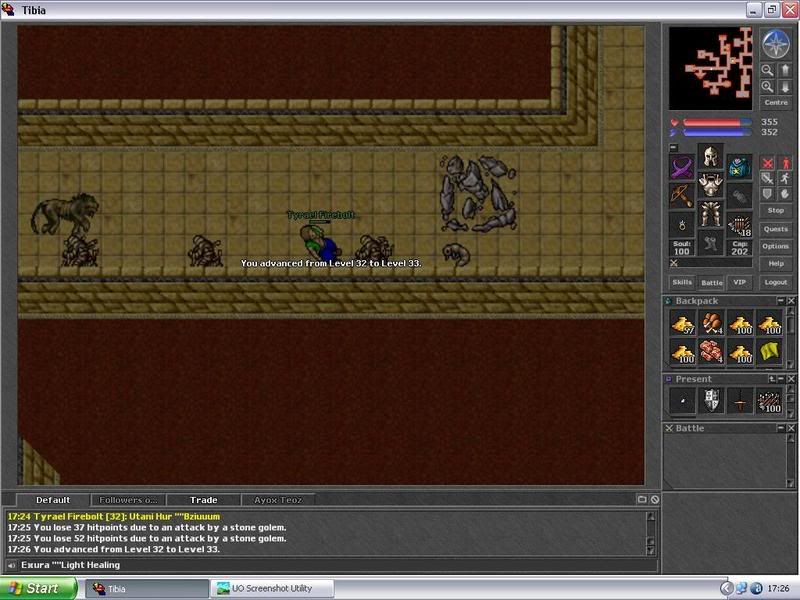This screenshot has height=600, width=800.
Task: Click the red hitpoints bar
Action: (x=717, y=122)
